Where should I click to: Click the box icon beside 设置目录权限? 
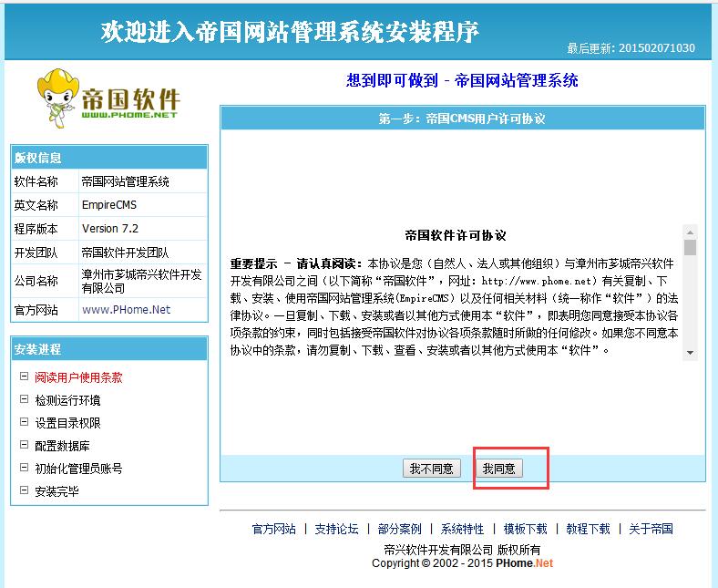coord(24,422)
